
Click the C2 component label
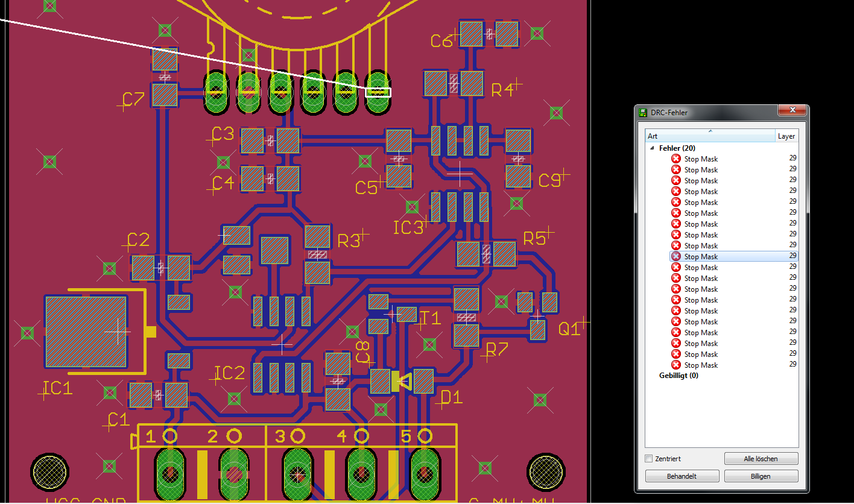pos(138,240)
